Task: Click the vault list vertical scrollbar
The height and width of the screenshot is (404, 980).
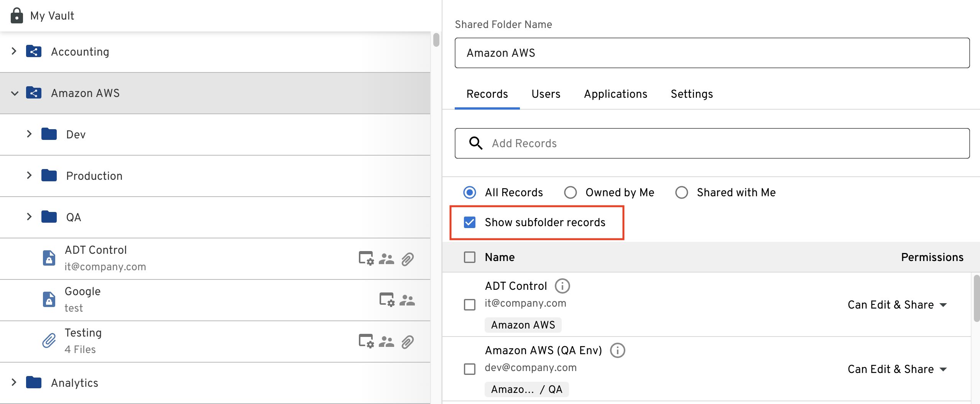Action: click(436, 40)
